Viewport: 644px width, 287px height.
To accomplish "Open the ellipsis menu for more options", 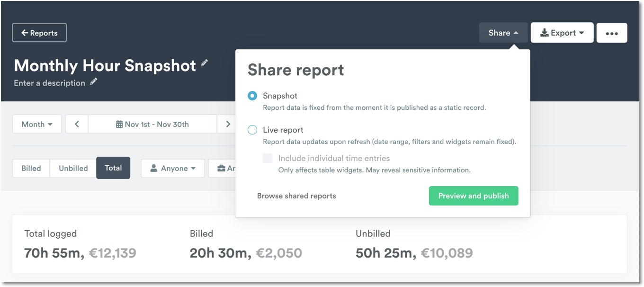I will tap(612, 32).
